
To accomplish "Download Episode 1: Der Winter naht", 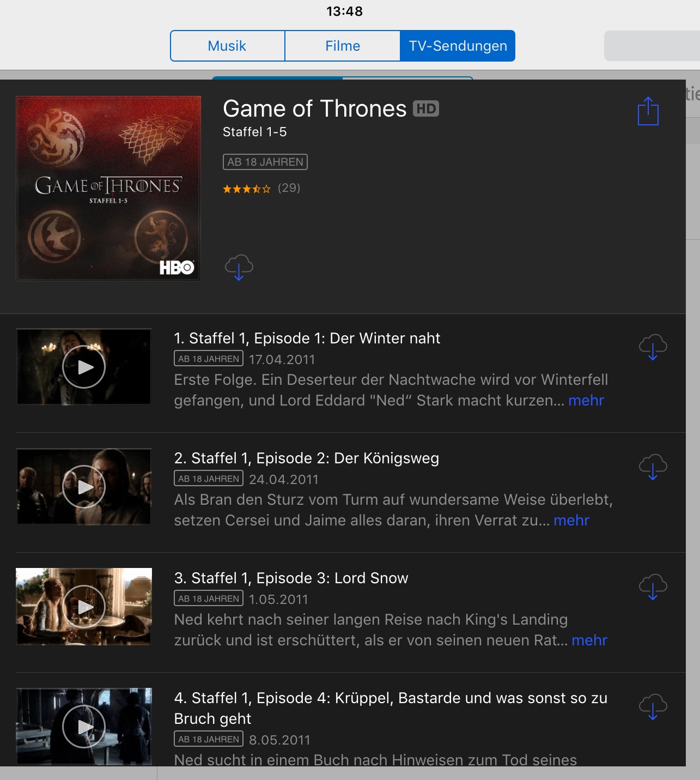I will (653, 347).
